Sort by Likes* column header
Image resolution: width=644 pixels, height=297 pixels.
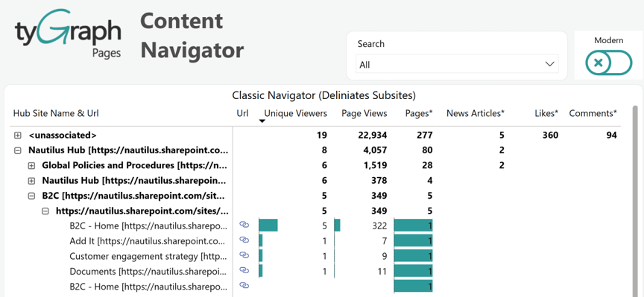click(x=546, y=113)
